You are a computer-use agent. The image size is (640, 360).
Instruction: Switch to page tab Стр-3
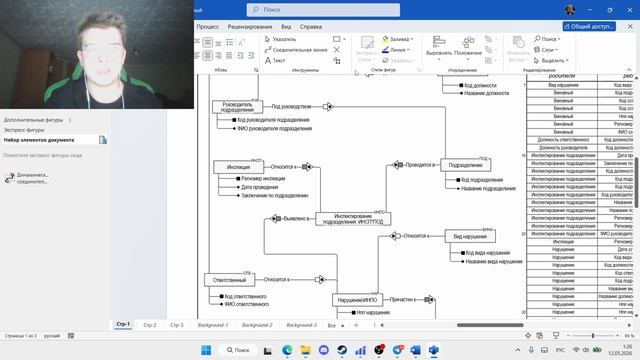[x=177, y=325]
